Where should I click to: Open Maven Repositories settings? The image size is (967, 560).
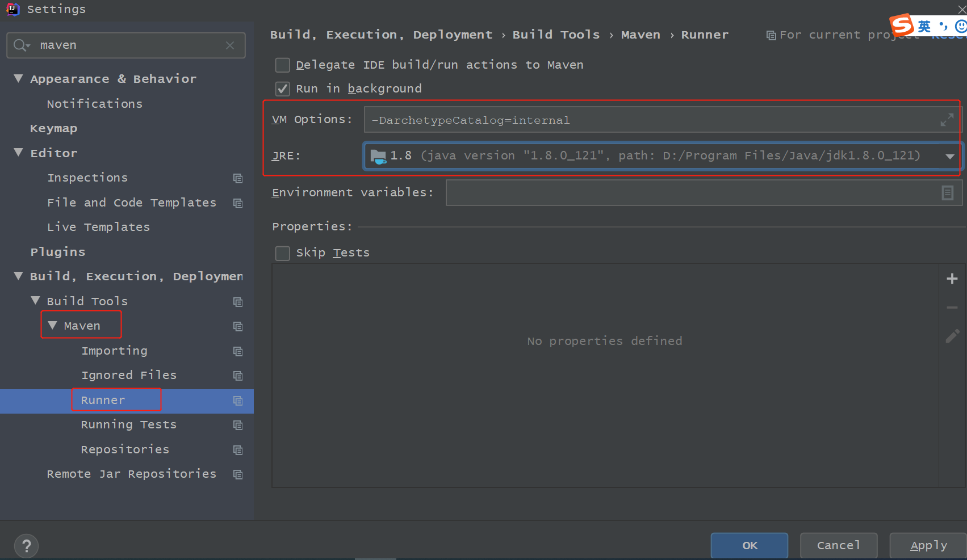pyautogui.click(x=125, y=450)
